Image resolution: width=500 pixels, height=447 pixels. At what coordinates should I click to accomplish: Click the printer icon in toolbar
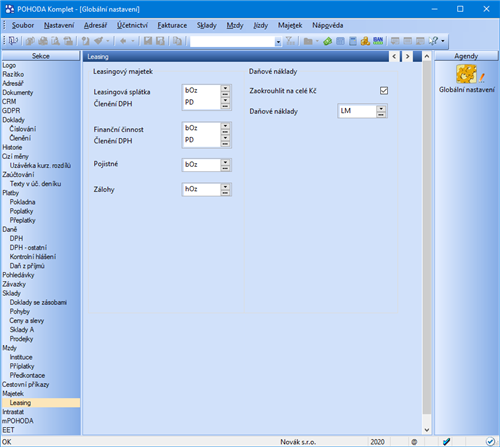coord(43,41)
